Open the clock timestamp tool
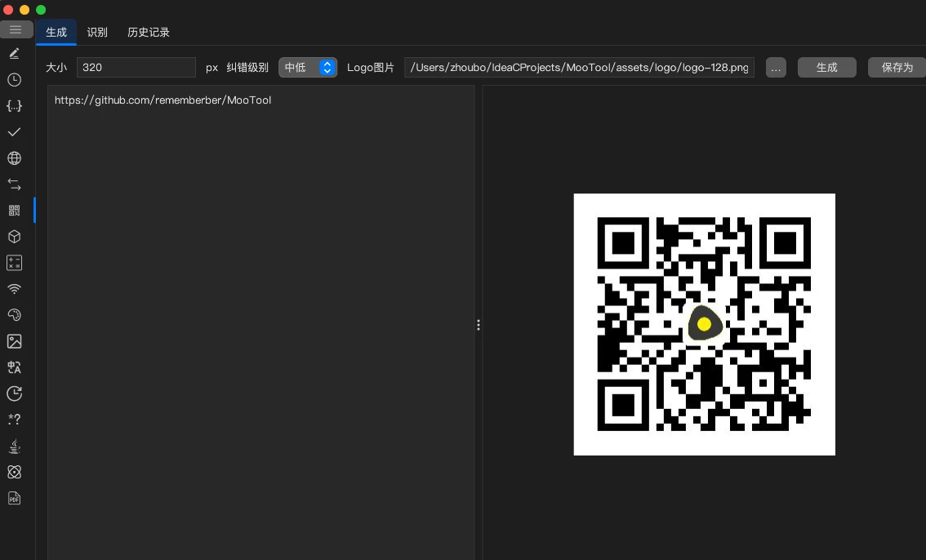926x560 pixels. (x=14, y=80)
